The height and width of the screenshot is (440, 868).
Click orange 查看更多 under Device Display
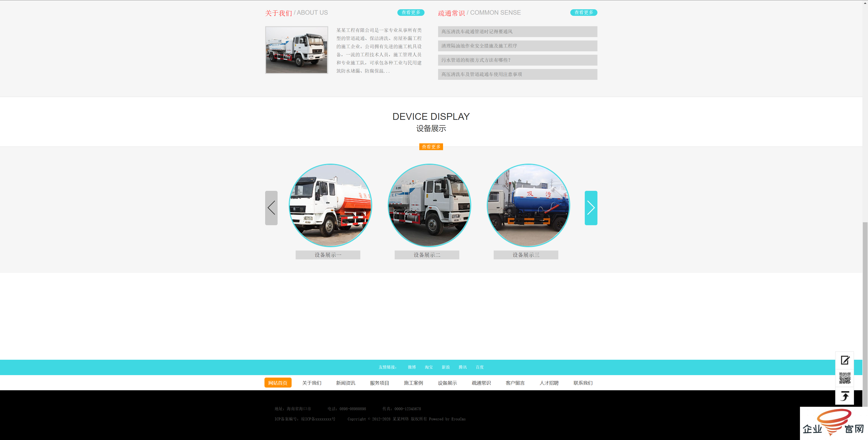click(x=431, y=147)
